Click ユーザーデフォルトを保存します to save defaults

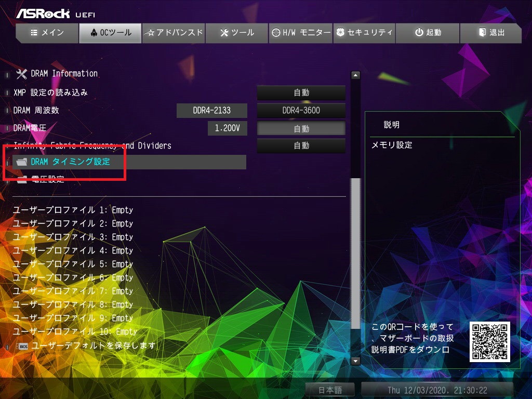point(94,345)
